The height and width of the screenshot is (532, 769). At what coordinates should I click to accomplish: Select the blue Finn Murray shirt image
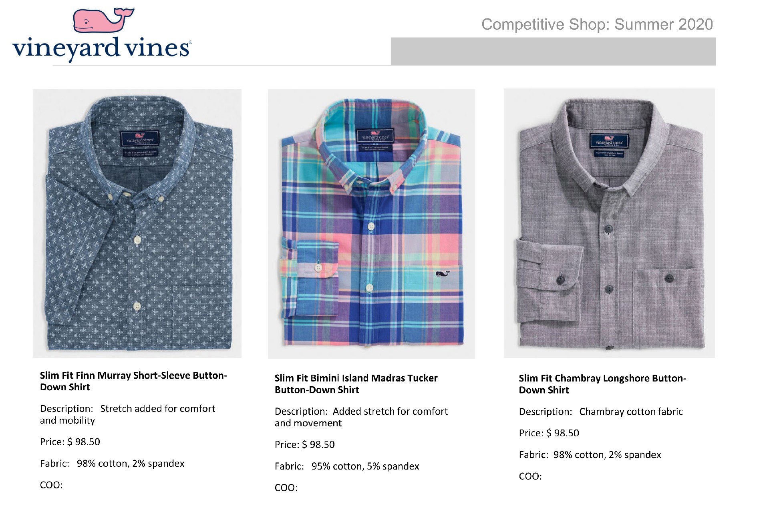pos(137,223)
